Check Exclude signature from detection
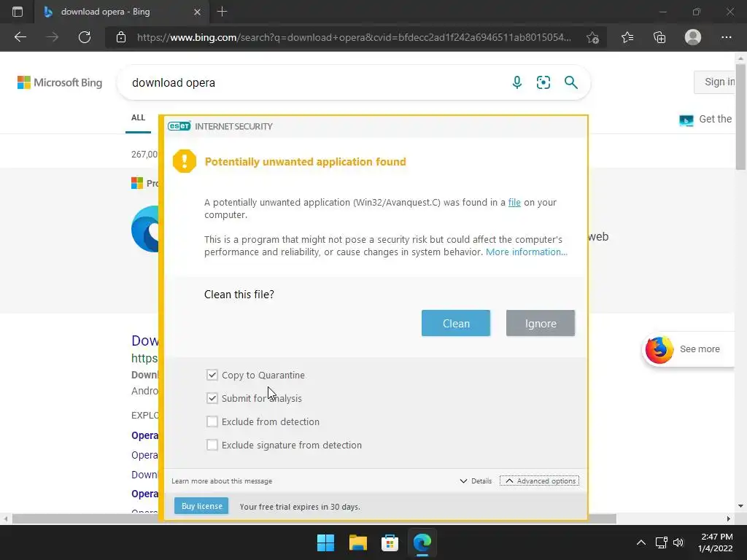 click(212, 445)
